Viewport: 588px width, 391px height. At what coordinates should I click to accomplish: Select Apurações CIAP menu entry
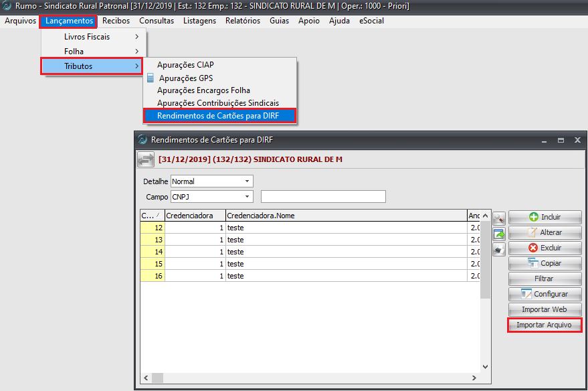[220, 65]
